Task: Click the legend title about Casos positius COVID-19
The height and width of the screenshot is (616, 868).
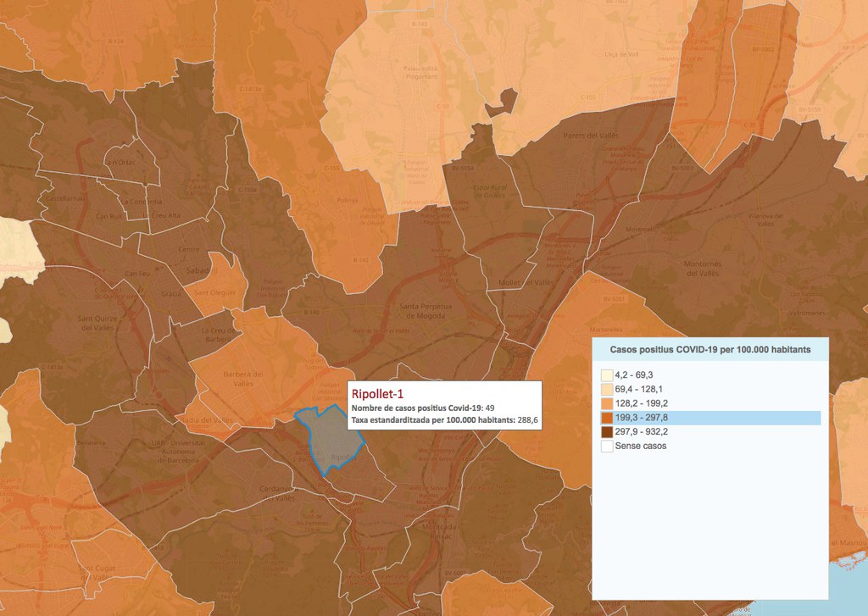Action: (710, 349)
